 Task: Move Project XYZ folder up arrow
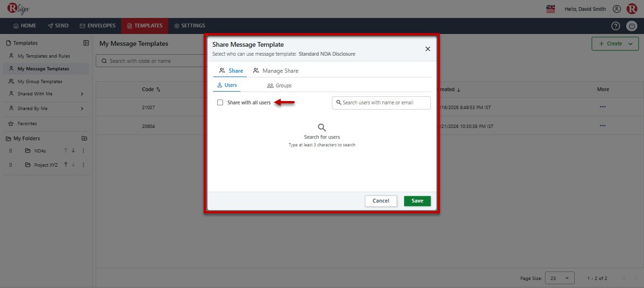(66, 165)
